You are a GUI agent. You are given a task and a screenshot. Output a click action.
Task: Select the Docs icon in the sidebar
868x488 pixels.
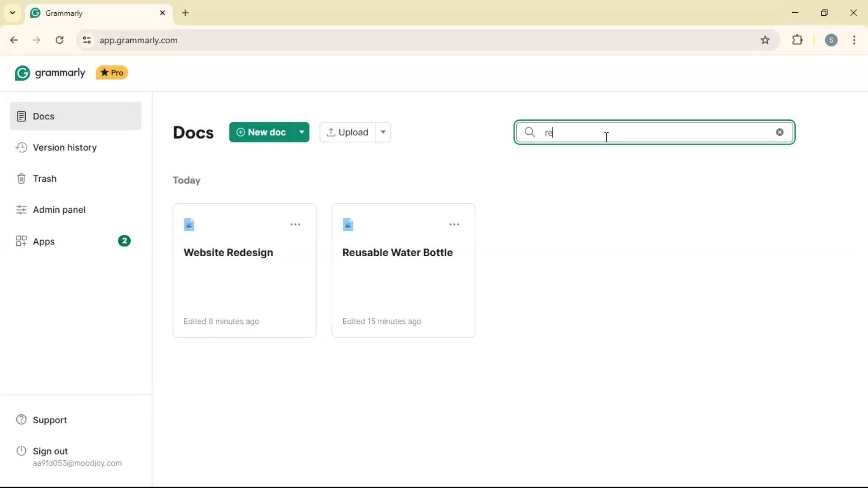[x=22, y=116]
